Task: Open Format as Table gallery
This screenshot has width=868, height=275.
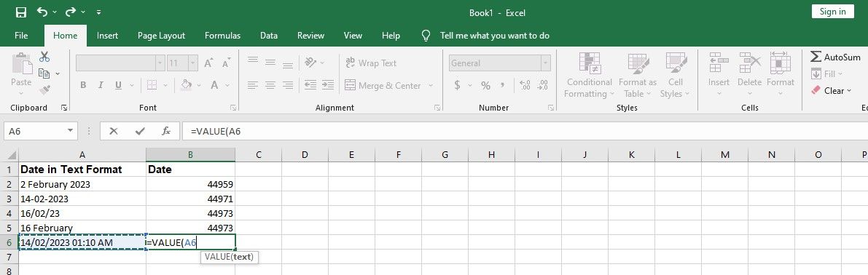Action: 638,76
